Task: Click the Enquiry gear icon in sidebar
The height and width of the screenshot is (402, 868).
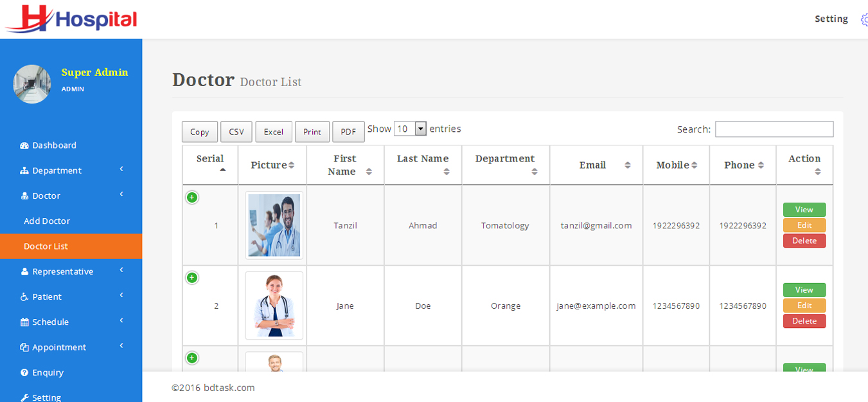Action: 24,372
